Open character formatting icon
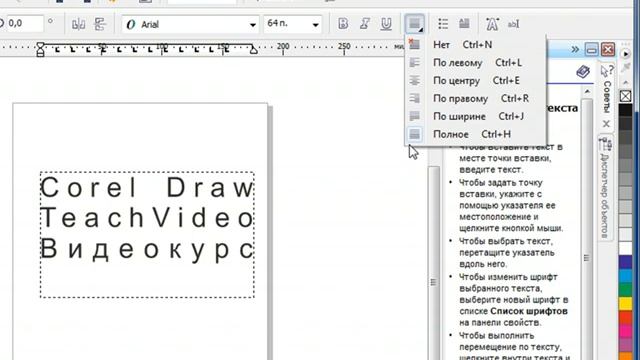The height and width of the screenshot is (360, 640). point(492,24)
